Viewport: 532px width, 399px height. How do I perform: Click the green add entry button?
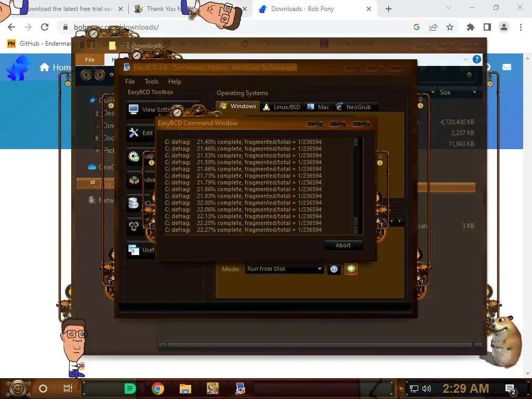point(351,269)
